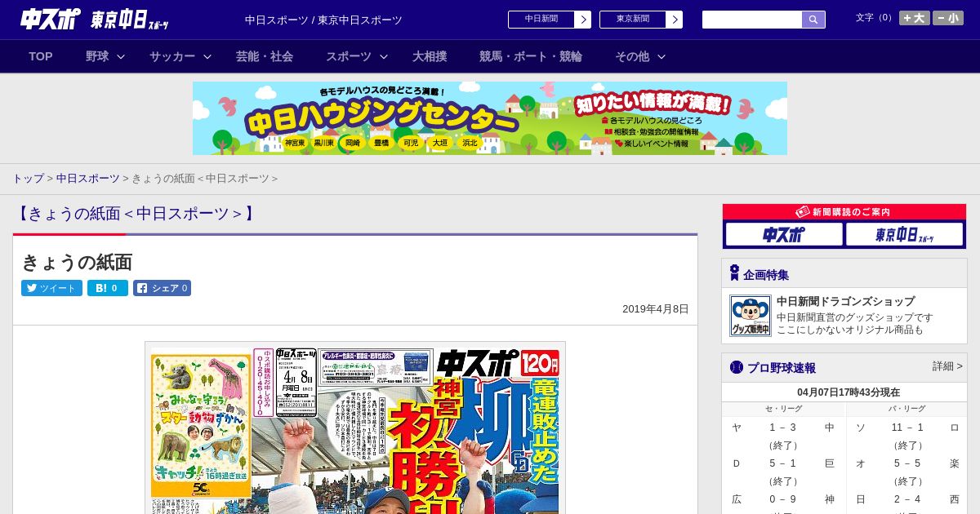The width and height of the screenshot is (980, 514).
Task: Click the 詳細 > link for baseball scores
Action: pos(947,366)
